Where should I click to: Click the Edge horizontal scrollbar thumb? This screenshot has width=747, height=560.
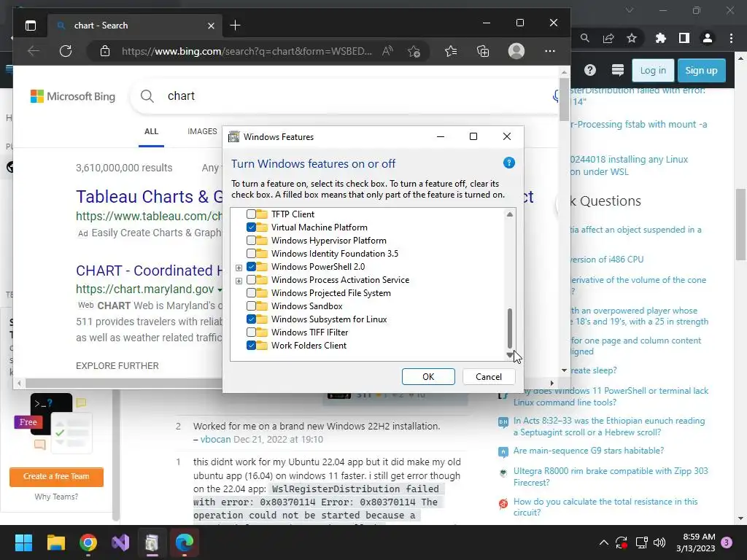tap(124, 383)
